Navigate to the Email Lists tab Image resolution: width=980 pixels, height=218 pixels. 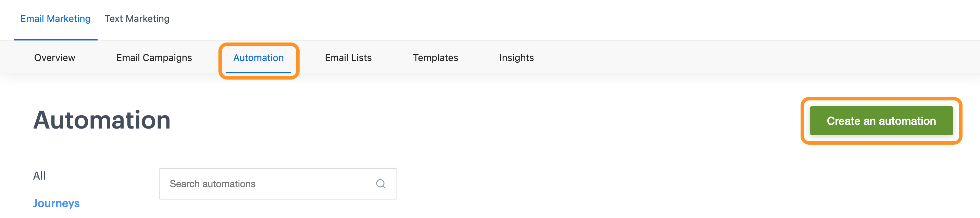[348, 58]
